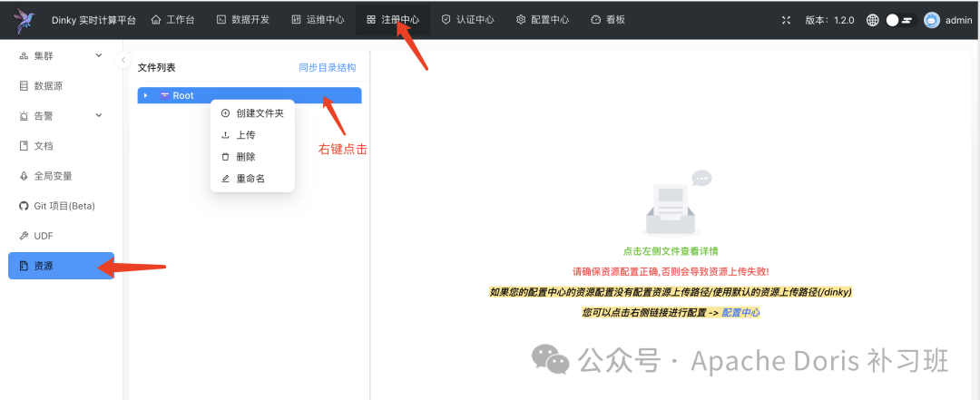Viewport: 980px width, 400px height.
Task: Click the admin avatar icon
Action: (x=932, y=20)
